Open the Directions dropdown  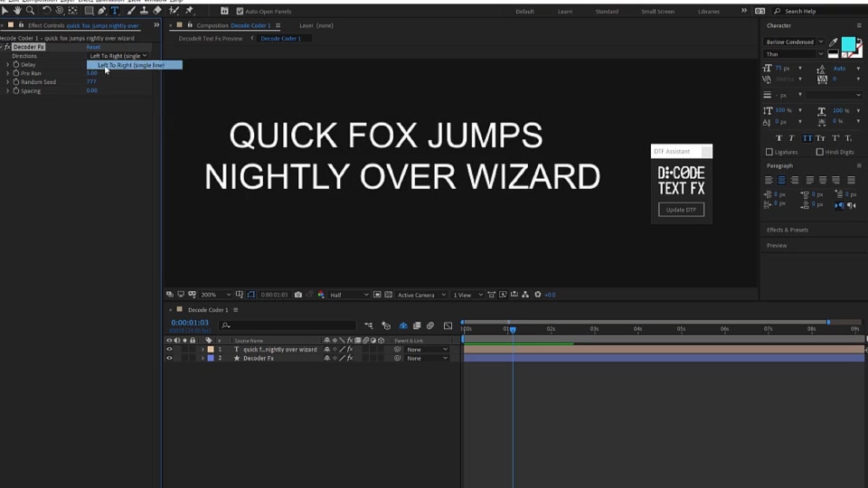[x=118, y=56]
